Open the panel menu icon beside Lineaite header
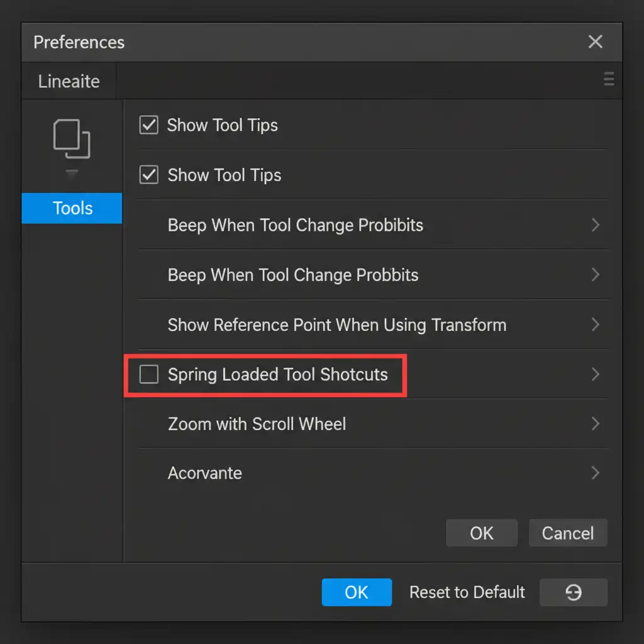This screenshot has height=644, width=644. coord(608,79)
